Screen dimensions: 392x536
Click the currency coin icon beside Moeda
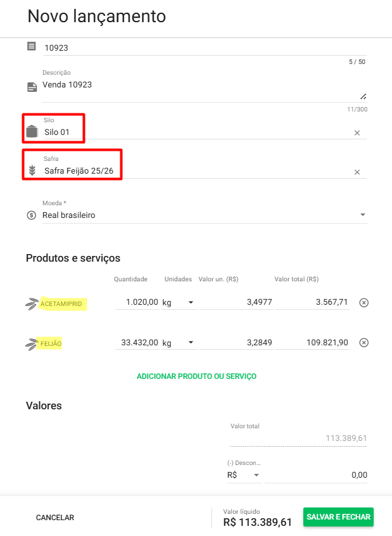[x=32, y=215]
